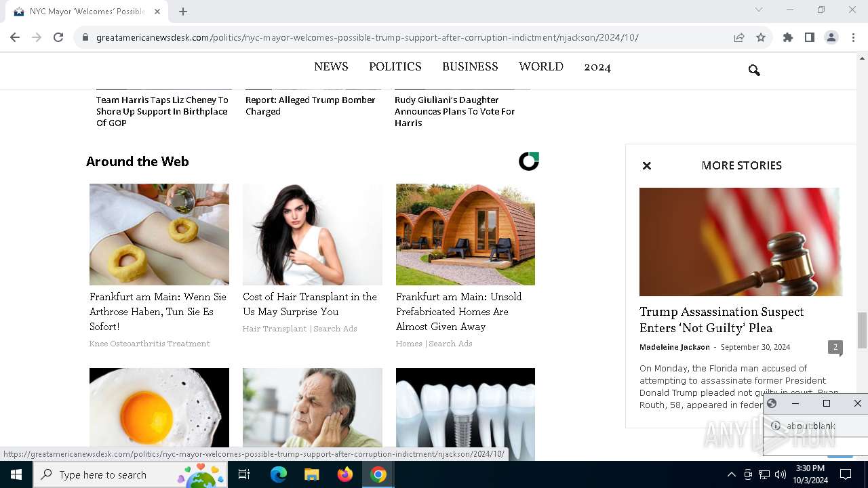Click the about:blank popup address text

coord(811,426)
